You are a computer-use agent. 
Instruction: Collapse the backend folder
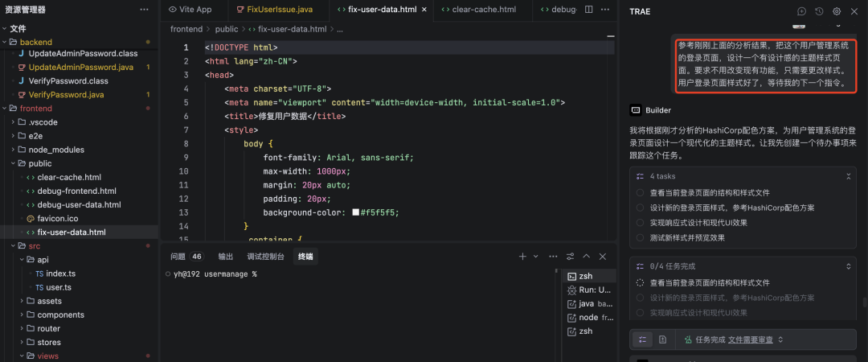coord(5,42)
